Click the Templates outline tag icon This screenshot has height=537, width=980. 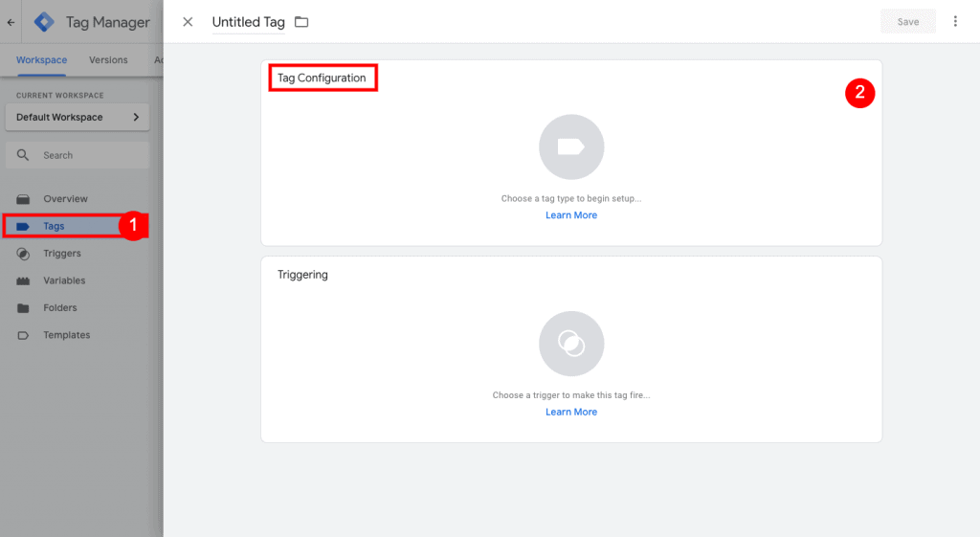(x=23, y=335)
